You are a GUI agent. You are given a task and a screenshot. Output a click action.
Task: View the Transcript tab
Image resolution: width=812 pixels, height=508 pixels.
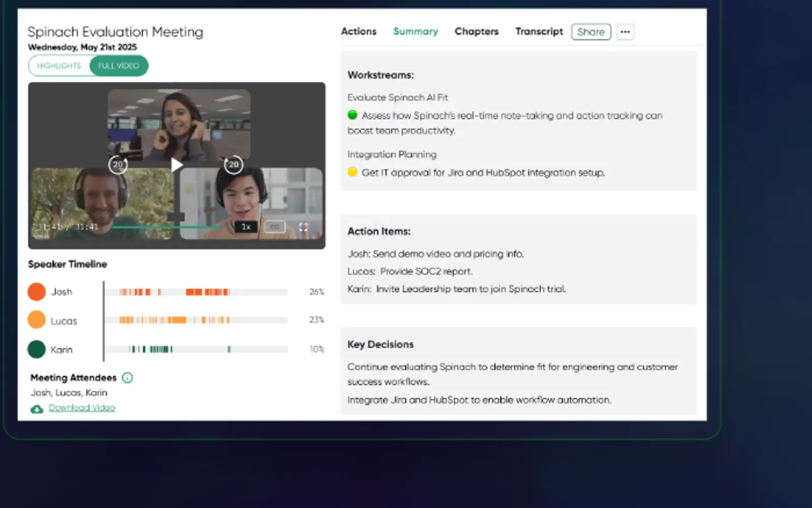539,31
